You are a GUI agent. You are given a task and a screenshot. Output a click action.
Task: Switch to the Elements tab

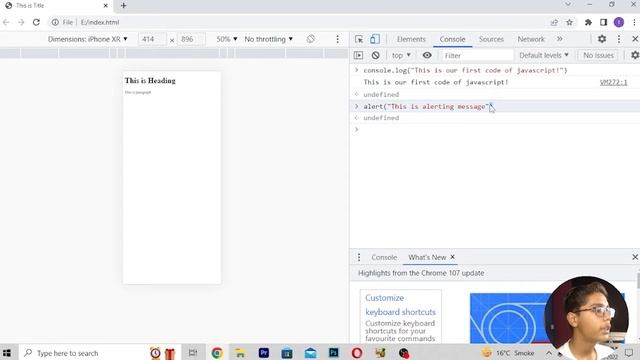click(x=411, y=39)
